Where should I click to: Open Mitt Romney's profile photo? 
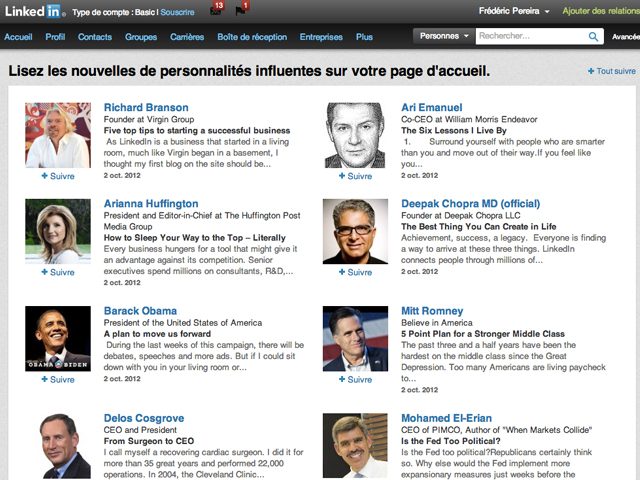pyautogui.click(x=356, y=339)
